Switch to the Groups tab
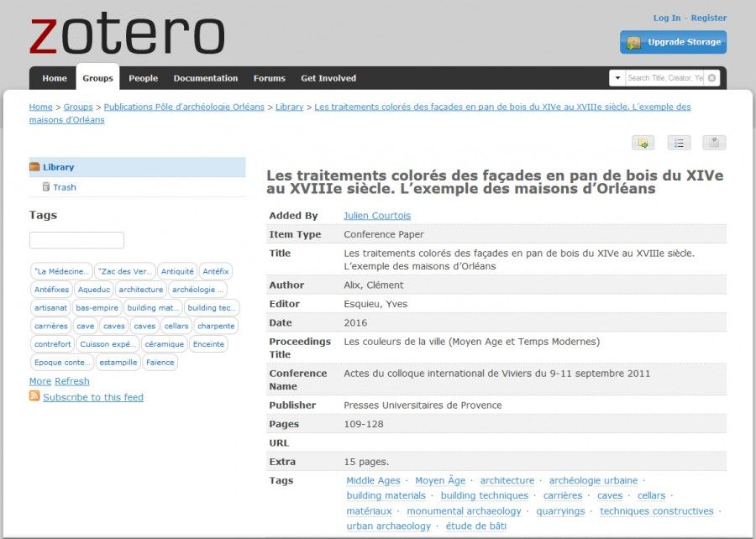Screen dimensions: 756x539 97,78
